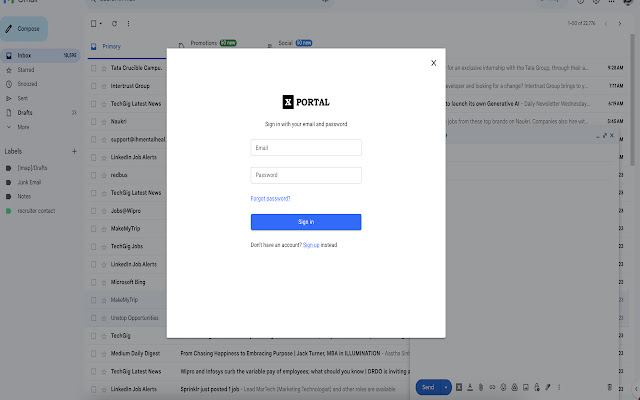The height and width of the screenshot is (400, 640).
Task: Click the Email input field
Action: (x=306, y=147)
